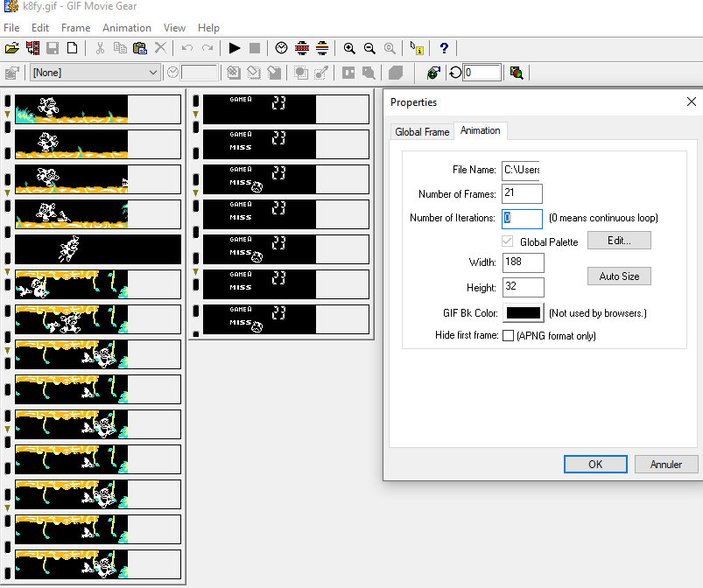
Task: Open the Edit menu
Action: pos(40,28)
